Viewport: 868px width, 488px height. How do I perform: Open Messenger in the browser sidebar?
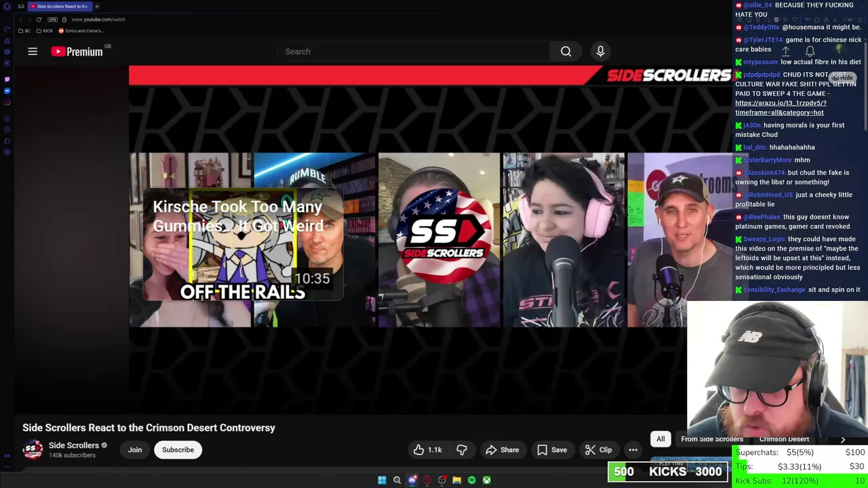7,91
